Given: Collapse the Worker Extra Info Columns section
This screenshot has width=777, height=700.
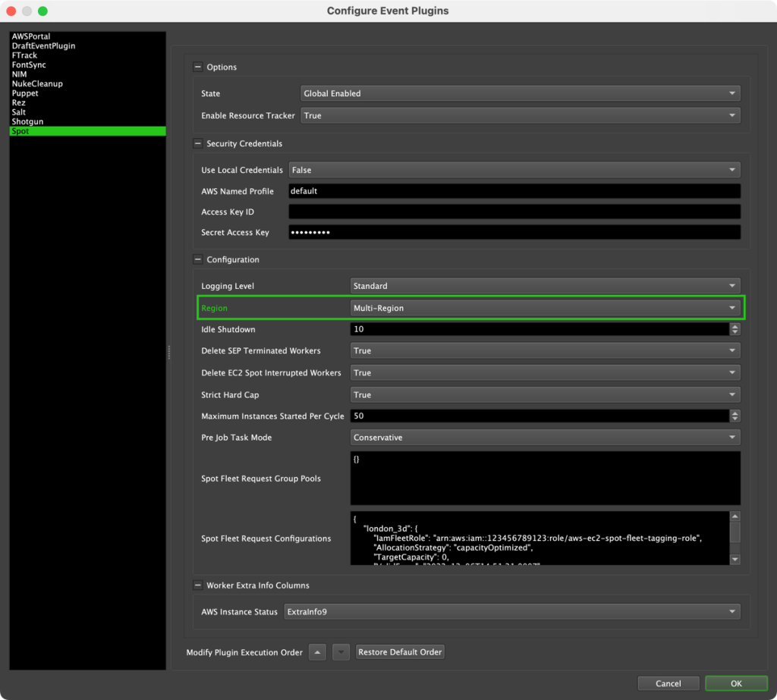Looking at the screenshot, I should coord(198,585).
